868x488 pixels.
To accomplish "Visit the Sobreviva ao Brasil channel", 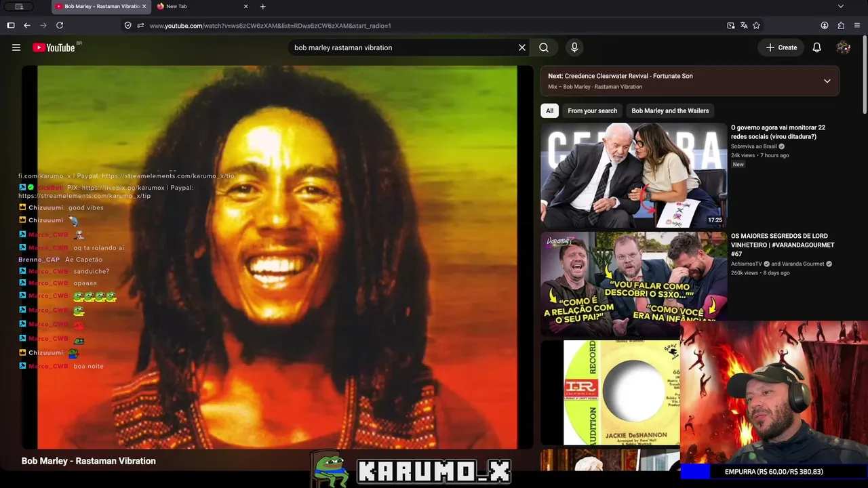I will 754,146.
